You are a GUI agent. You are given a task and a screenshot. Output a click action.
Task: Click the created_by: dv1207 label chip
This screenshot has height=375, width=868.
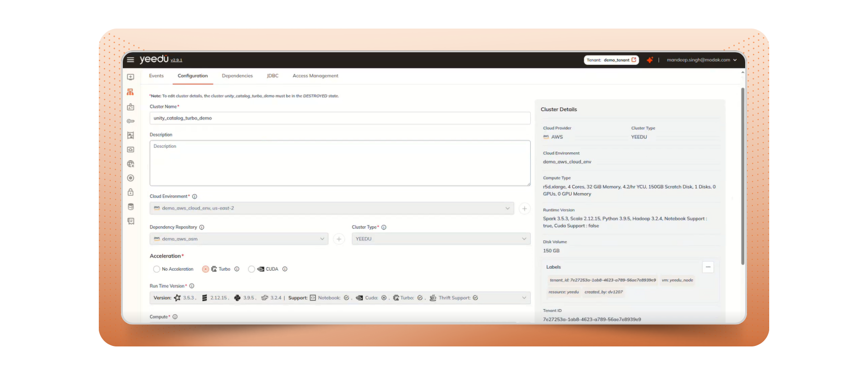point(603,292)
